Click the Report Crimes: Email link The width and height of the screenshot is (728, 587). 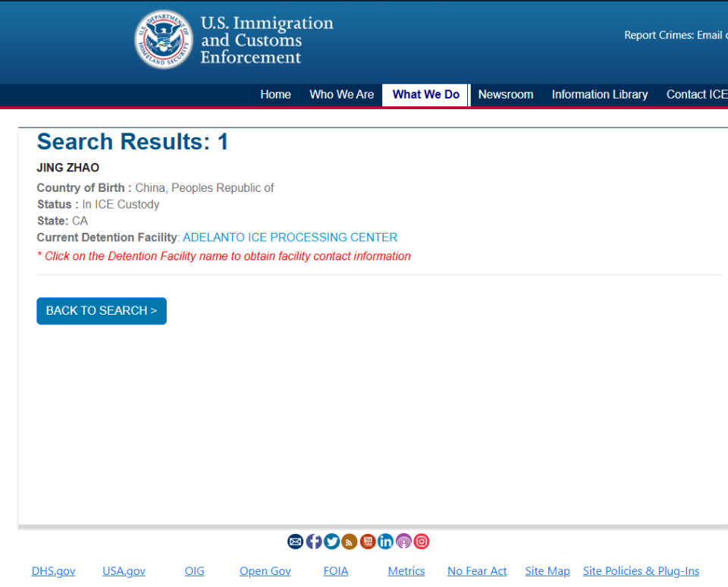pyautogui.click(x=676, y=36)
